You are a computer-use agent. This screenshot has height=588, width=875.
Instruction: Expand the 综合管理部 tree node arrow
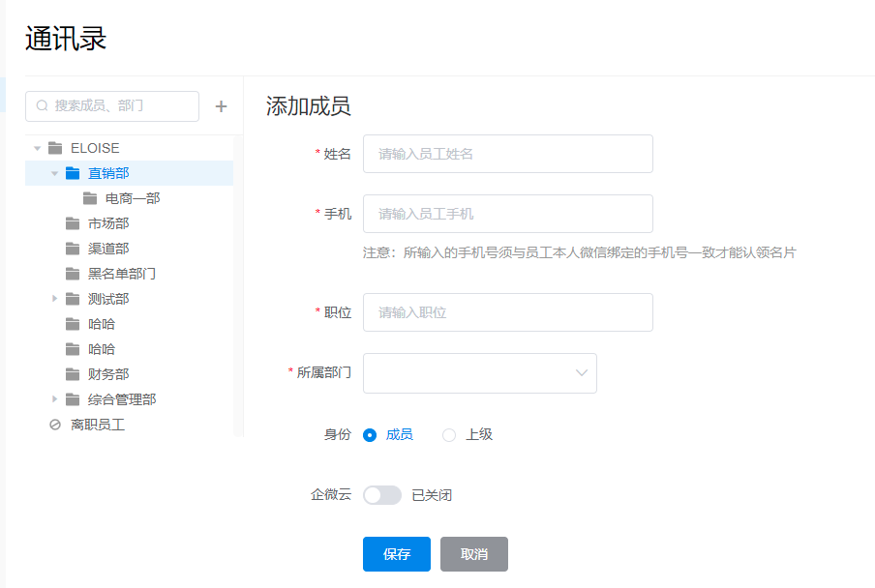coord(55,399)
